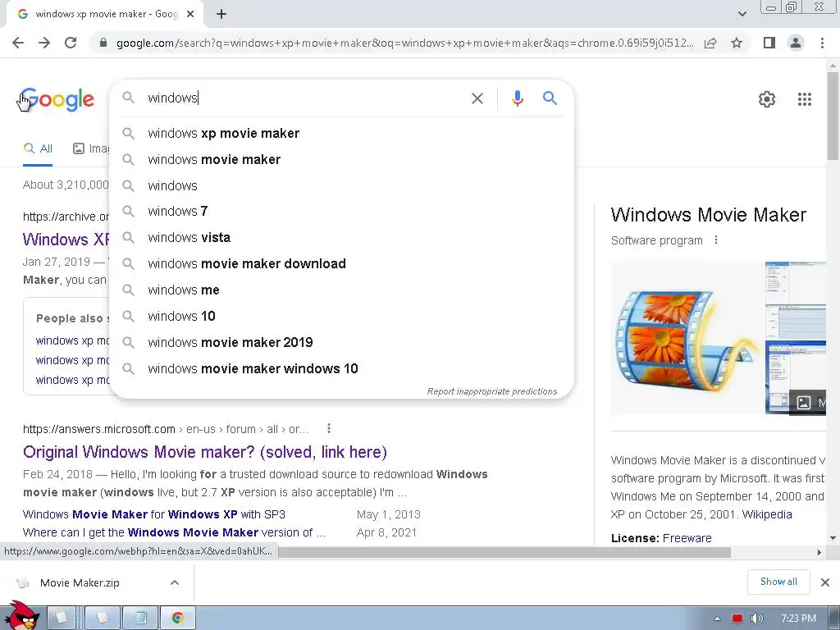The image size is (840, 630).
Task: Open Chrome from the taskbar
Action: [178, 618]
